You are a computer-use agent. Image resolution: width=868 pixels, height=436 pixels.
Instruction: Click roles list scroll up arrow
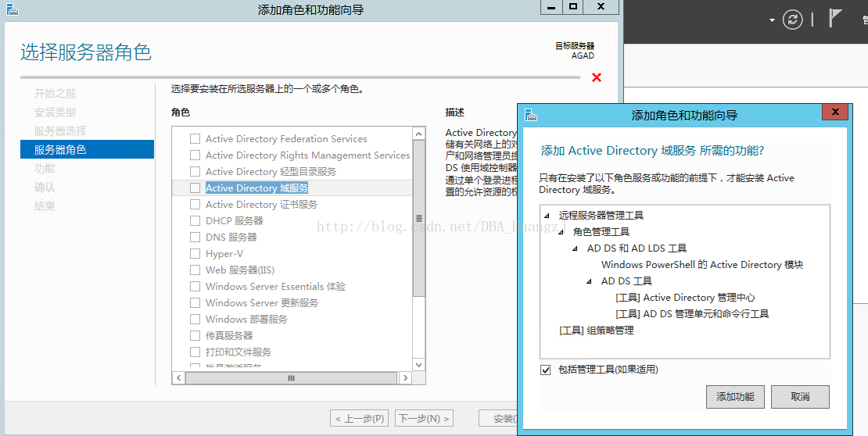[x=419, y=134]
